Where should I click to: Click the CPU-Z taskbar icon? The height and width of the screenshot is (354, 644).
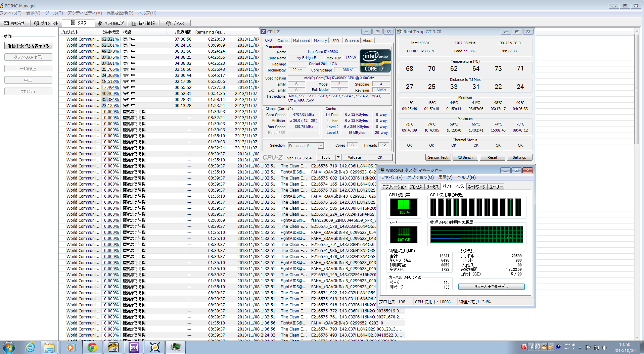pyautogui.click(x=134, y=347)
